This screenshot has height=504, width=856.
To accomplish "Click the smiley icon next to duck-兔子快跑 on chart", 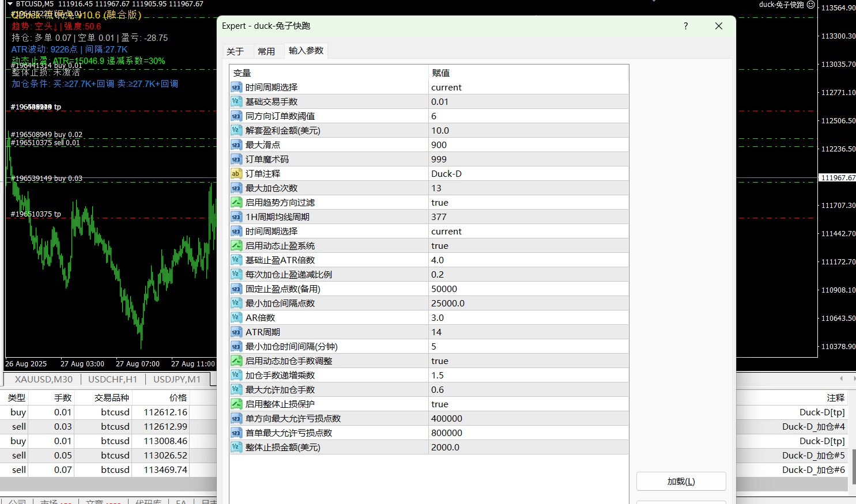I will pyautogui.click(x=810, y=5).
